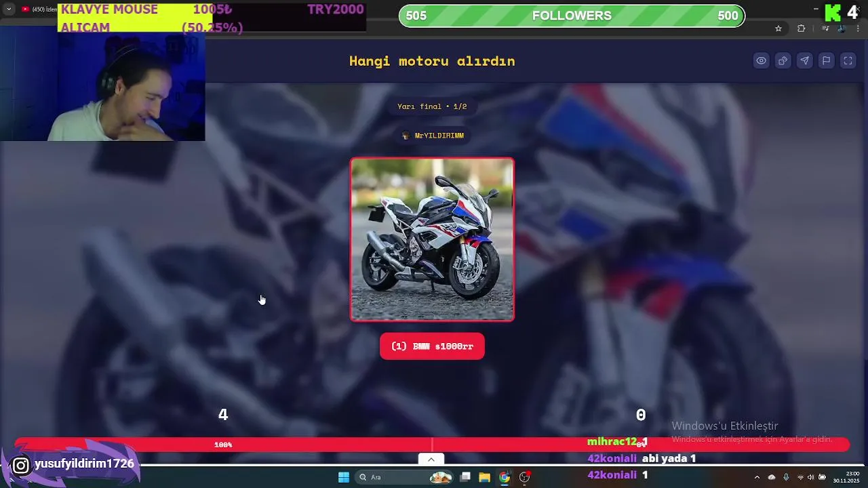The width and height of the screenshot is (868, 488).
Task: Select the (1) BMW s1000rr button
Action: tap(432, 346)
